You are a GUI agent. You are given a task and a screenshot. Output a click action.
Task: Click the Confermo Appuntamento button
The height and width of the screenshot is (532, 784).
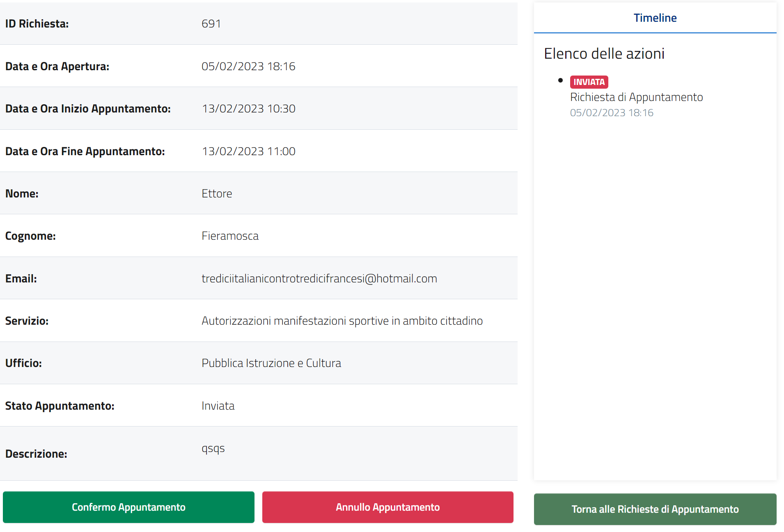[x=128, y=507]
